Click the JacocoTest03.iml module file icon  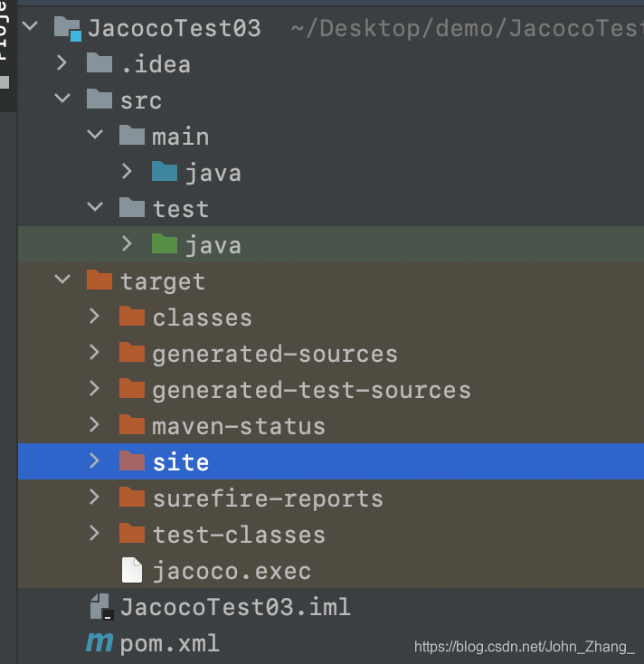pos(99,607)
